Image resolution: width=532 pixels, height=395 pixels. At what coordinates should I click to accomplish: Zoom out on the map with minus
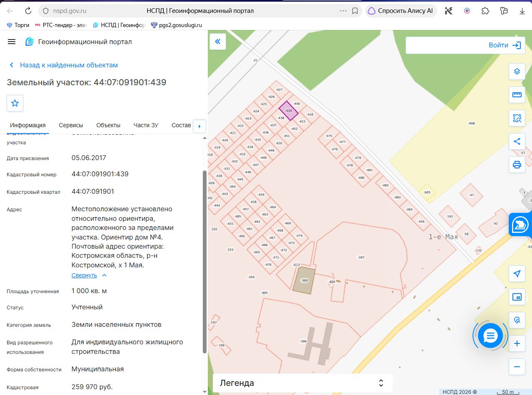[517, 367]
